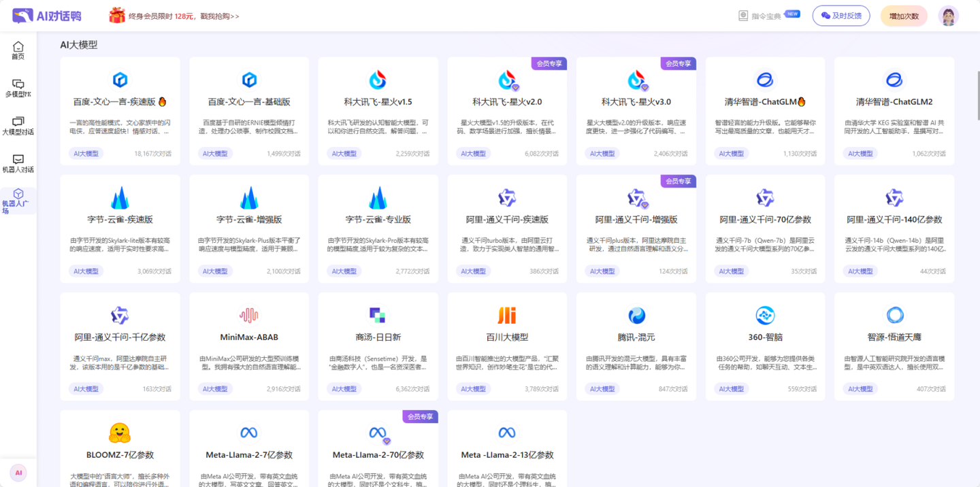
Task: Click the 18,167次对话 count
Action: (153, 154)
